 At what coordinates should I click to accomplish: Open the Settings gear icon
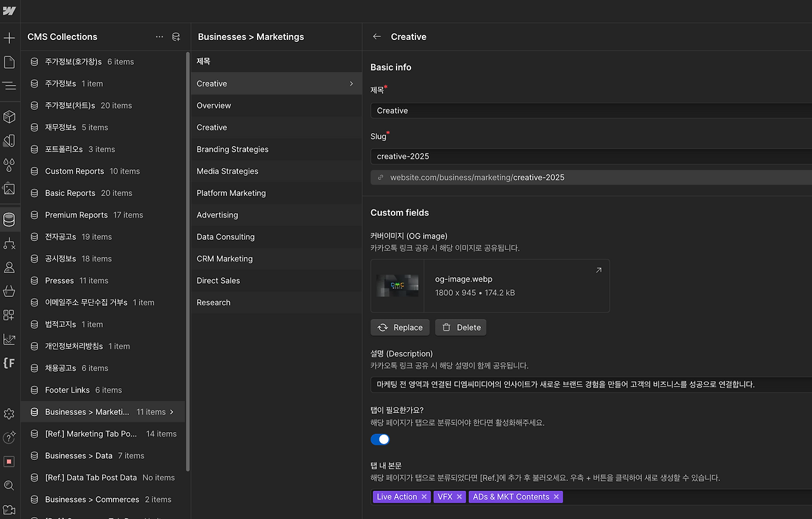10,413
